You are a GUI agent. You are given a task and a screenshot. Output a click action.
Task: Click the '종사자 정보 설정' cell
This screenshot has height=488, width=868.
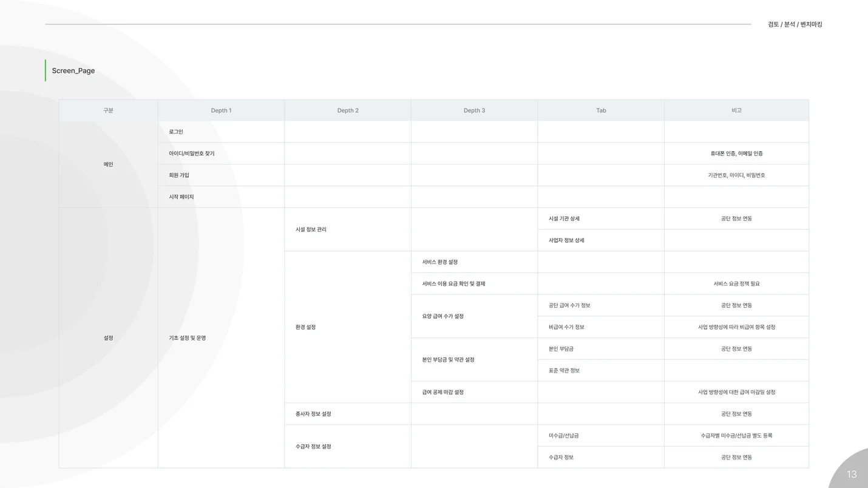click(348, 414)
